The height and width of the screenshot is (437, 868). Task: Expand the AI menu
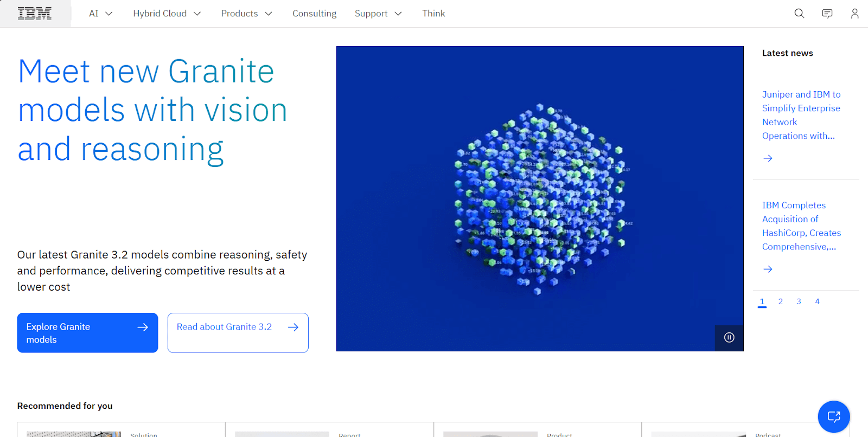click(100, 14)
